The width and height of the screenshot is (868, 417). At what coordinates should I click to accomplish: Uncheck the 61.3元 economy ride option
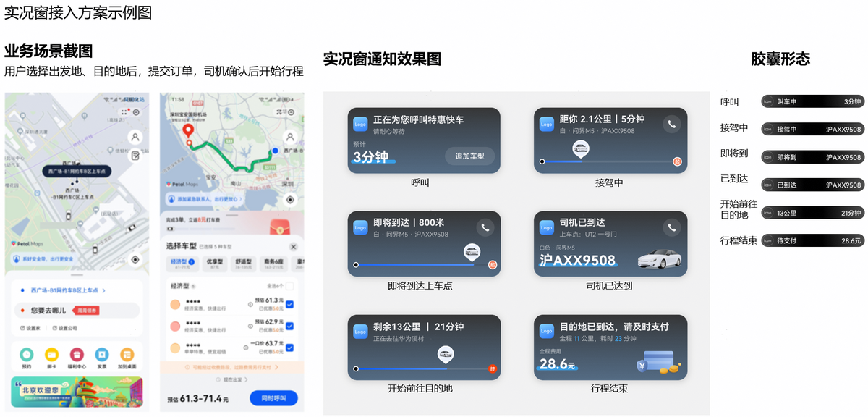point(289,305)
